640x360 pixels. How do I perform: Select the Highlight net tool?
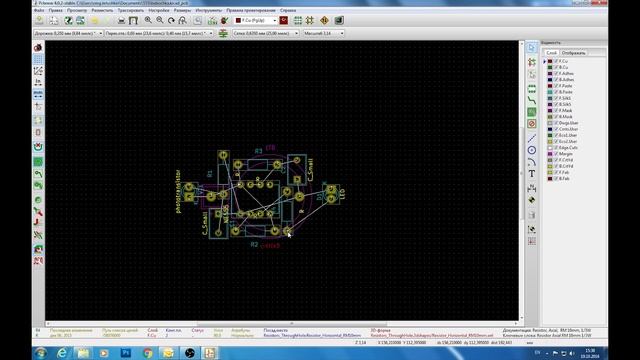coord(531,62)
